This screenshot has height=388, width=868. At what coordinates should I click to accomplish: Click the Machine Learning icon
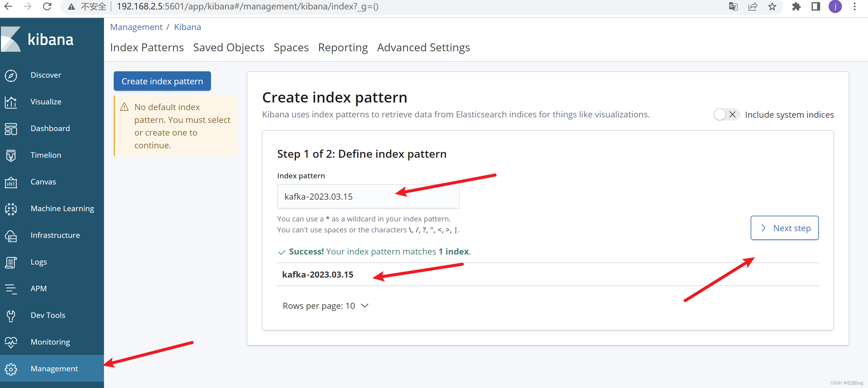coord(11,209)
